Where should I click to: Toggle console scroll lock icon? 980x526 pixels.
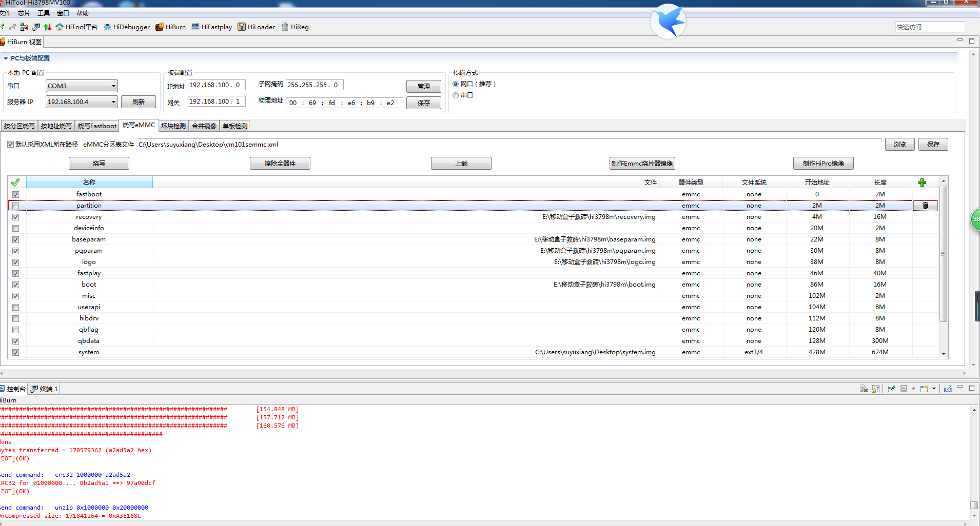[876, 389]
